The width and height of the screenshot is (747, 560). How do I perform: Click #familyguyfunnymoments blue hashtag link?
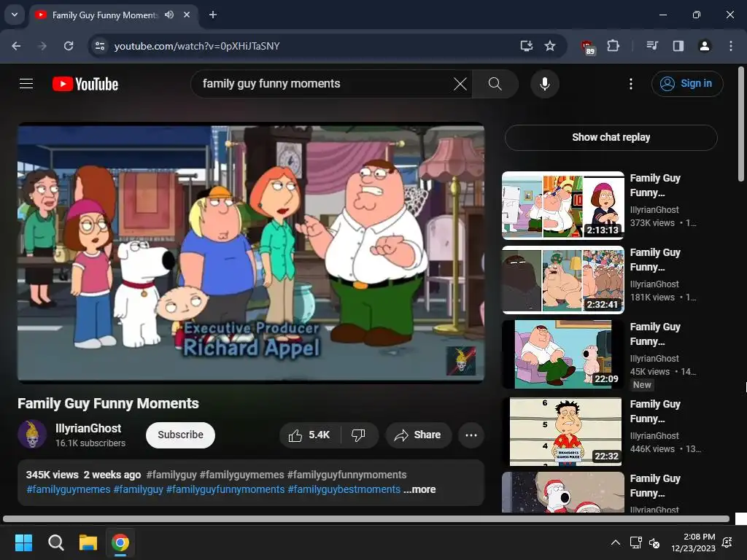(225, 489)
